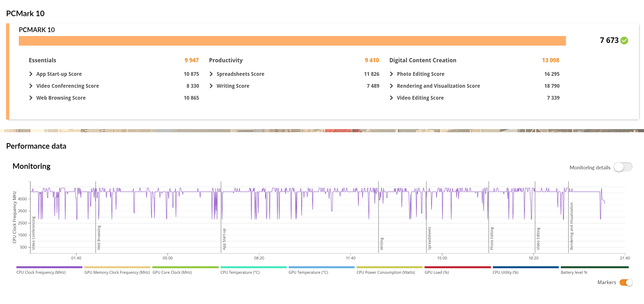Expand the Web Browsing Score chevron
The width and height of the screenshot is (644, 304).
[31, 98]
